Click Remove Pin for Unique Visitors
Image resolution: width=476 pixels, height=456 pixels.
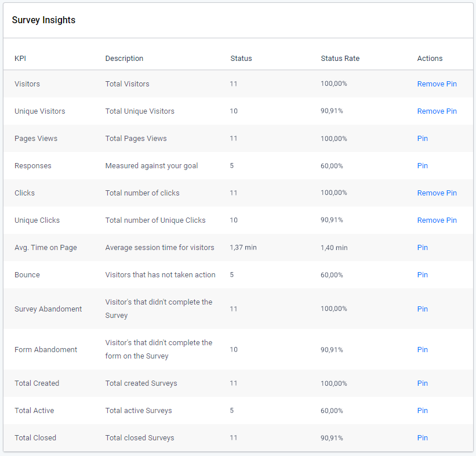coord(437,111)
